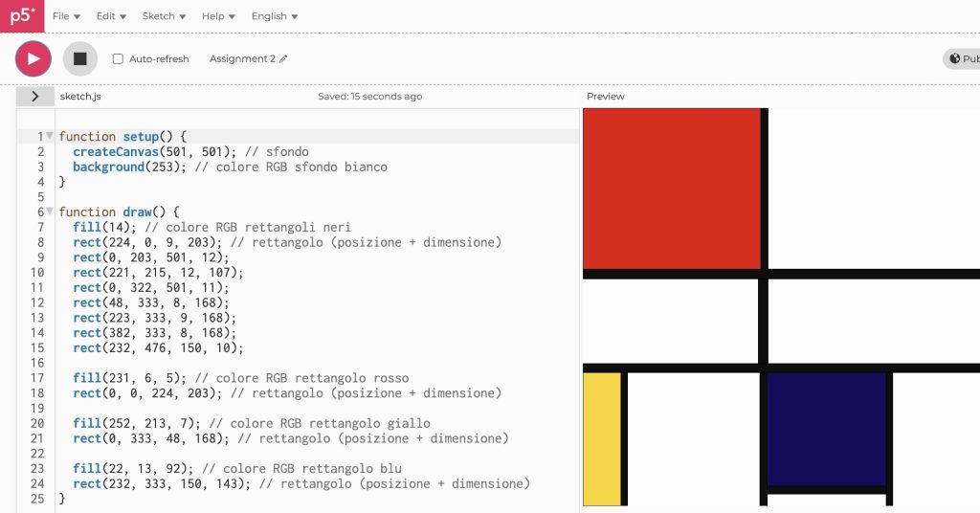Click the red rectangle in preview

(x=670, y=188)
